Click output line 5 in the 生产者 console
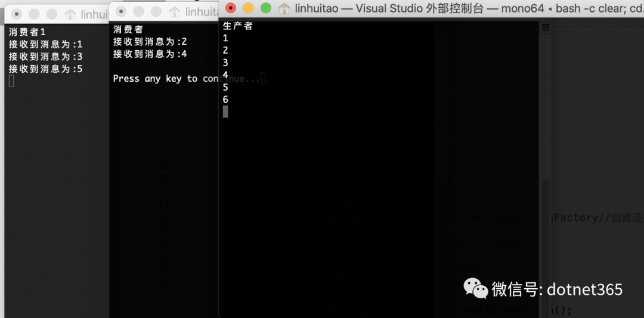This screenshot has height=318, width=644. pyautogui.click(x=225, y=88)
